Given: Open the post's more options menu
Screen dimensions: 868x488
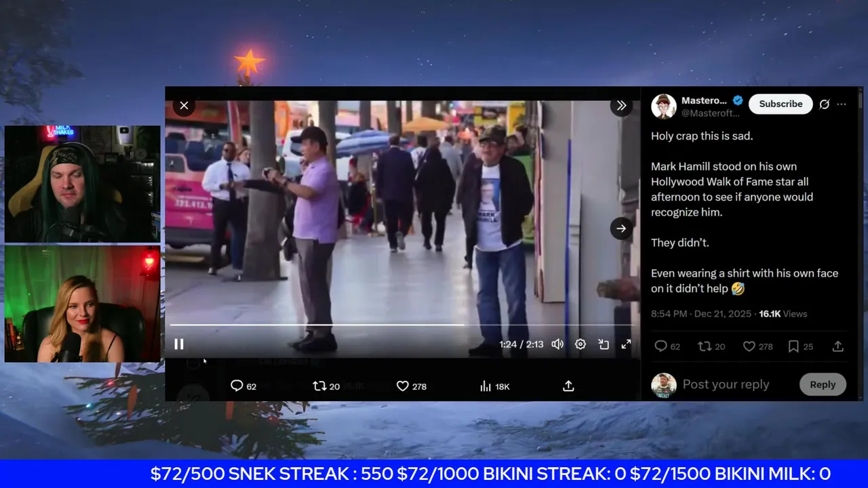Looking at the screenshot, I should pyautogui.click(x=842, y=104).
